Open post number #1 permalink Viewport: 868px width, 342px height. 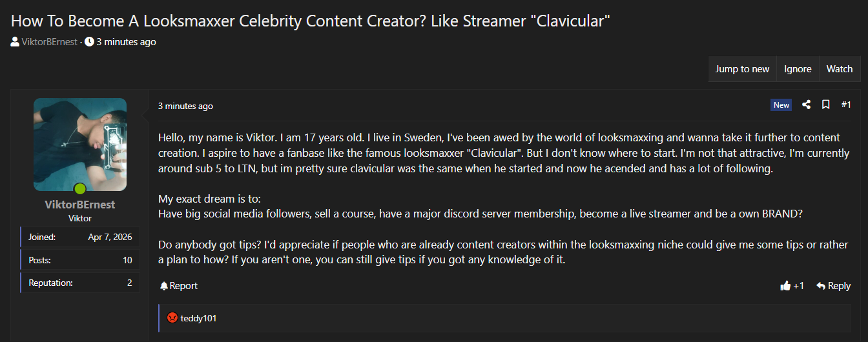tap(846, 105)
